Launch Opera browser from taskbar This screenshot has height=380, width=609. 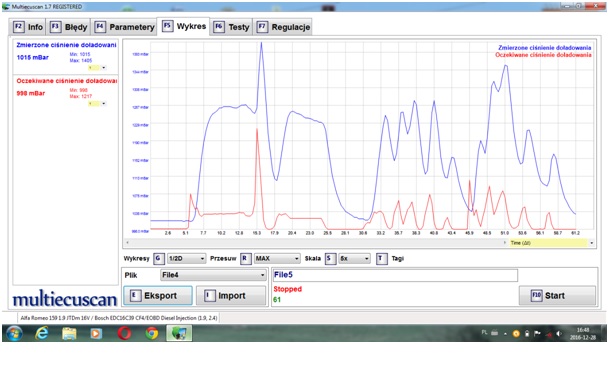click(x=124, y=333)
